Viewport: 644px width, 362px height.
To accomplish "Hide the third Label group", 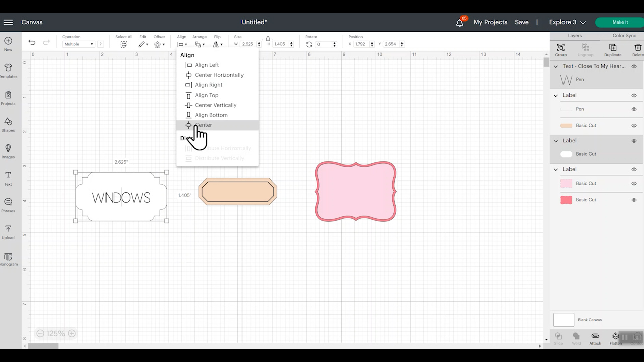I will tap(634, 170).
